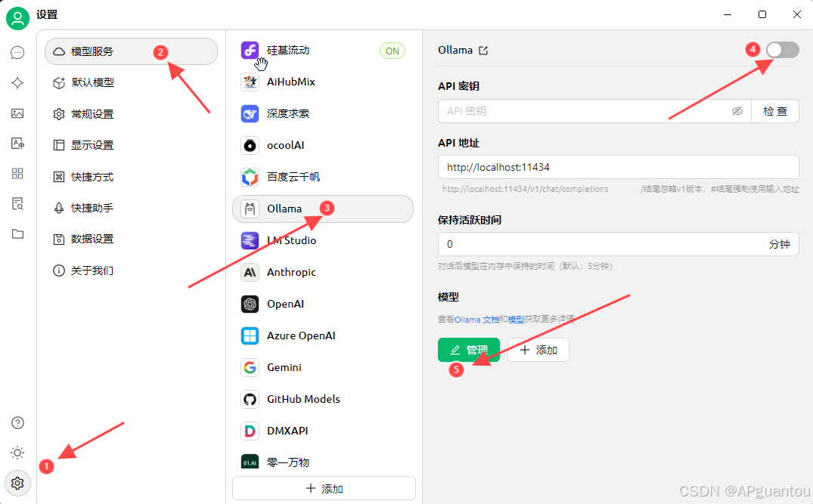Focus the API 地址 input field
The width and height of the screenshot is (813, 504).
pyautogui.click(x=618, y=167)
